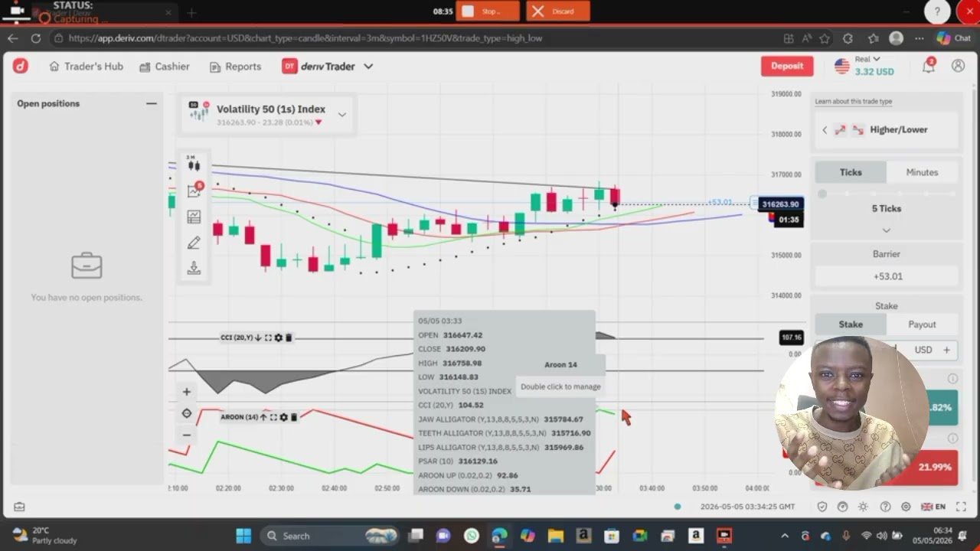Add page to browser favorites star

(x=825, y=38)
